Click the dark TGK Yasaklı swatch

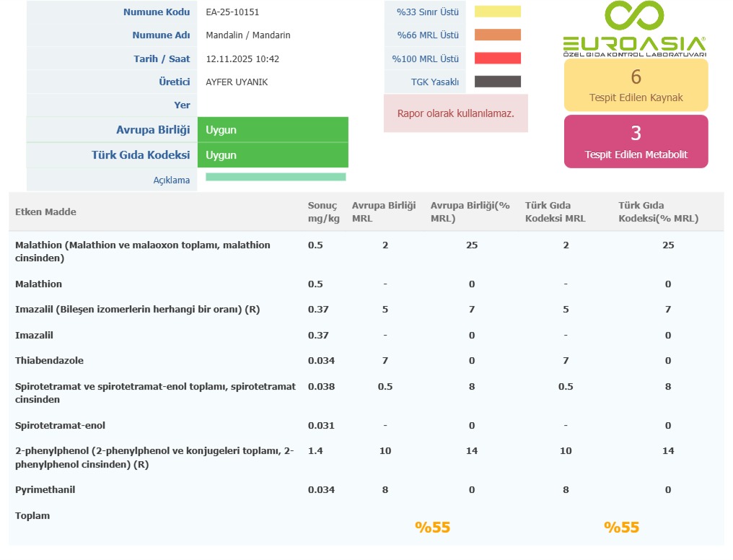pos(497,82)
